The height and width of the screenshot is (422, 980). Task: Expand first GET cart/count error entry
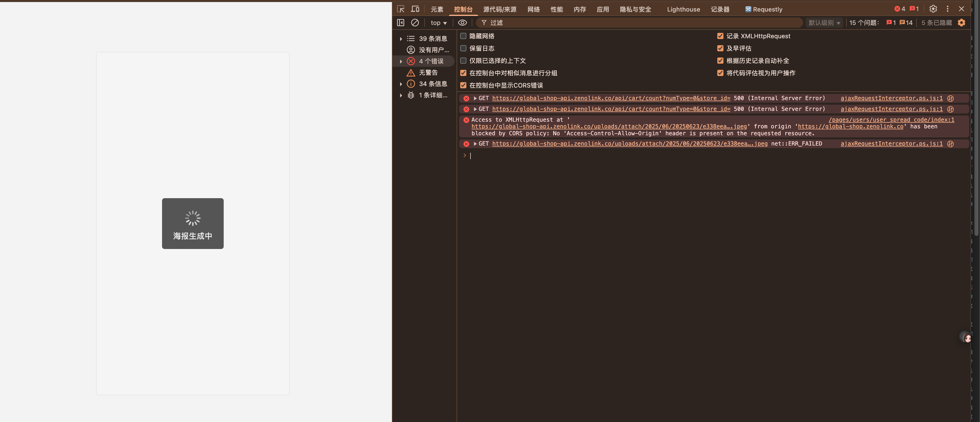(475, 99)
